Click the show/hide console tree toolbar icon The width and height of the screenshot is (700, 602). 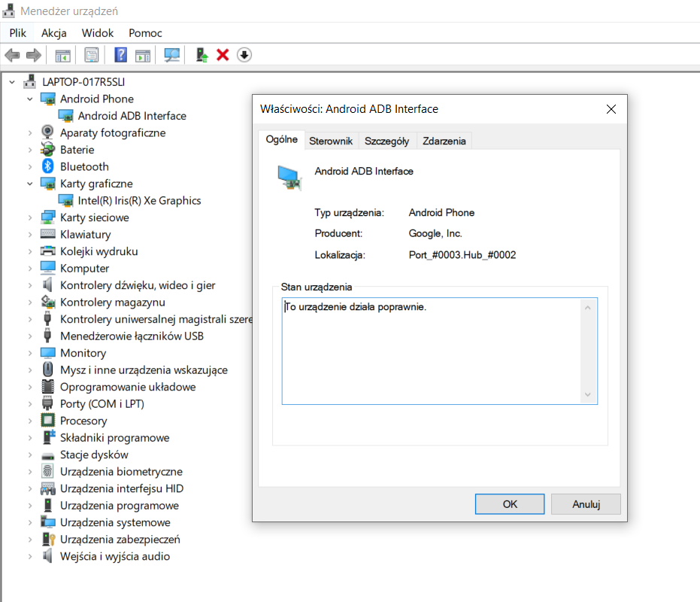(62, 55)
